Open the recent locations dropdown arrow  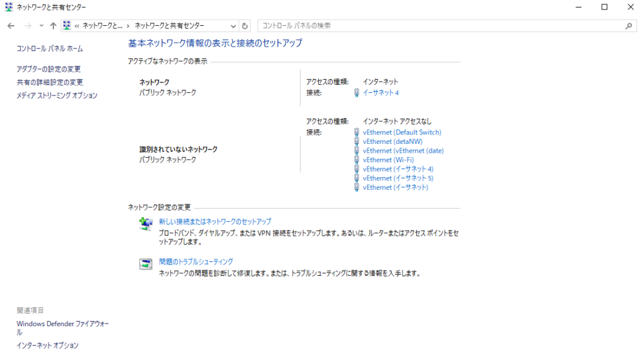[x=42, y=26]
